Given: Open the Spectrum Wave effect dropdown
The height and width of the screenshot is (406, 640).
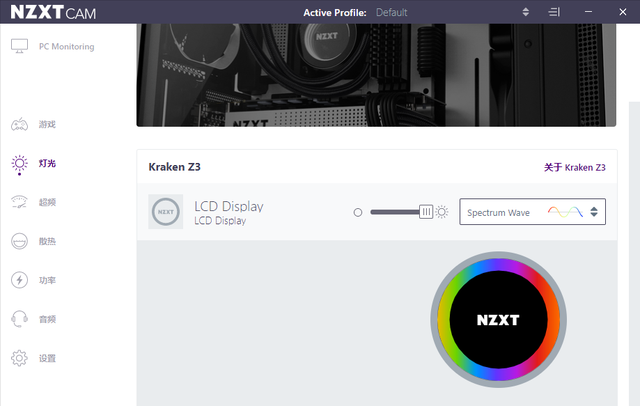Looking at the screenshot, I should (x=532, y=212).
